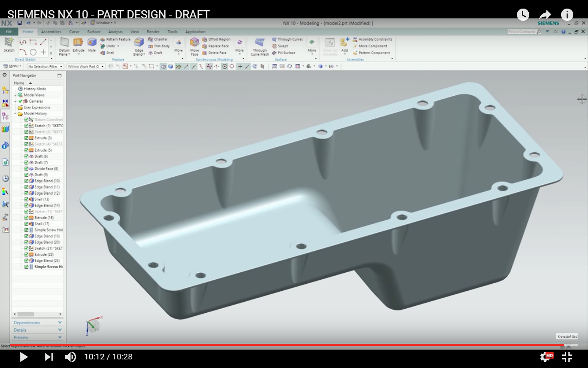Screen dimensions: 588x368
Task: Save the part via the quick-access Save icon
Action: pyautogui.click(x=20, y=23)
